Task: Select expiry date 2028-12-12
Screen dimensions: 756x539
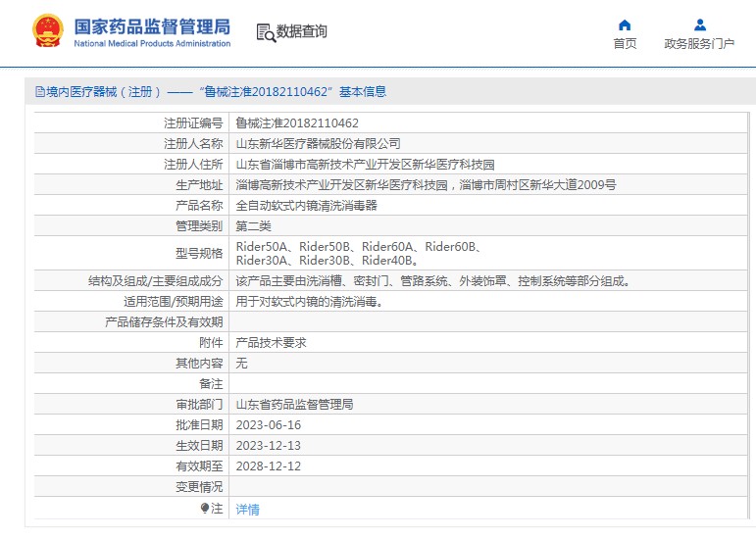Action: (268, 466)
